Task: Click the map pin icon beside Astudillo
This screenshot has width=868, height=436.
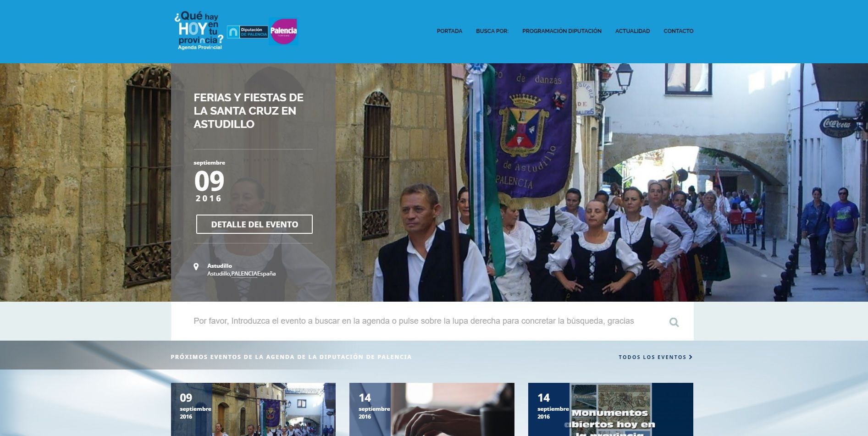Action: pyautogui.click(x=196, y=266)
